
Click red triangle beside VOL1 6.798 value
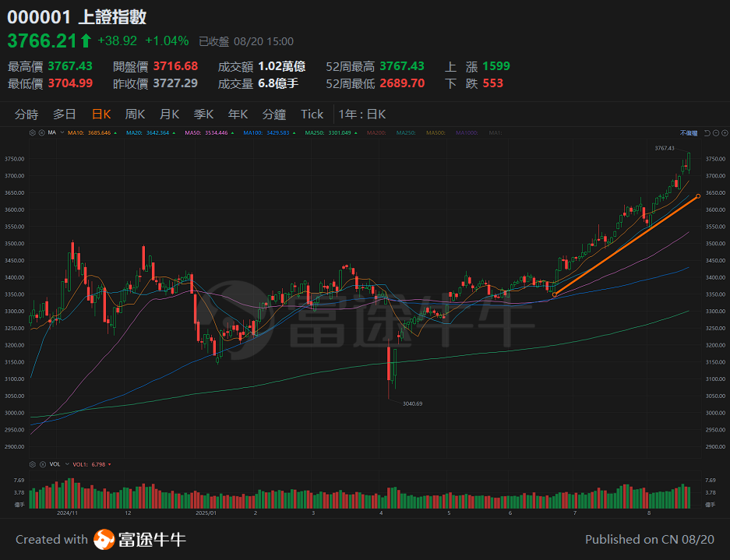pyautogui.click(x=109, y=464)
